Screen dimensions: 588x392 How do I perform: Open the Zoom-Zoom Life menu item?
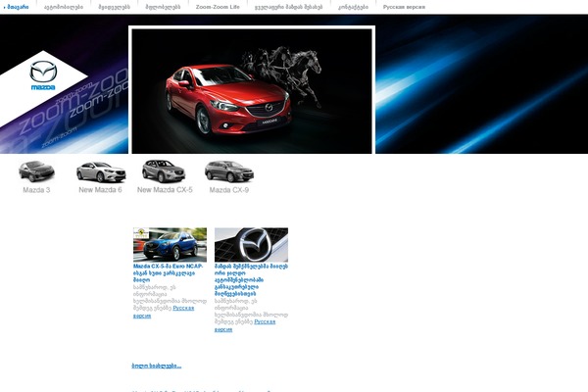(218, 7)
